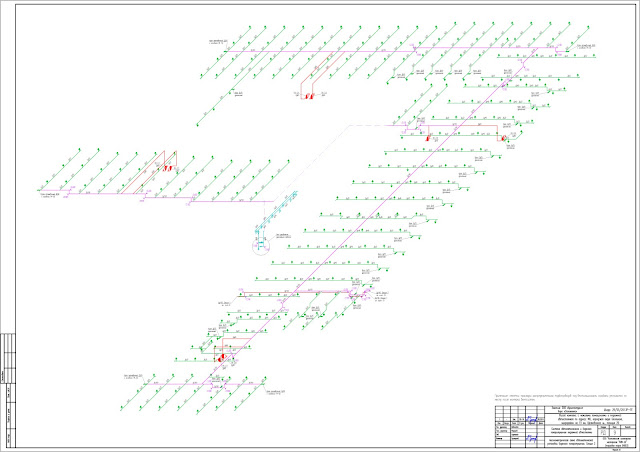Click the title block in the drawing corner
640x452 pixels.
[565, 426]
